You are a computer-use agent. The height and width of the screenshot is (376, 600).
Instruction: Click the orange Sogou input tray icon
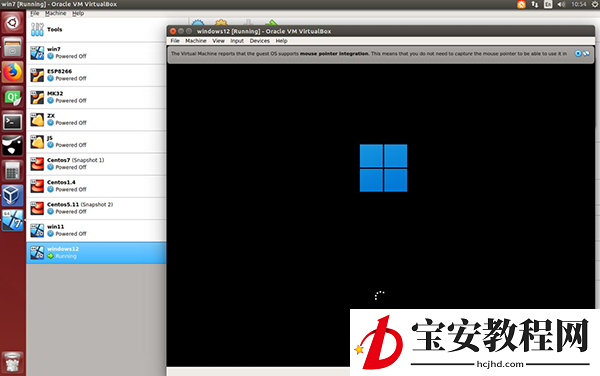coord(521,4)
